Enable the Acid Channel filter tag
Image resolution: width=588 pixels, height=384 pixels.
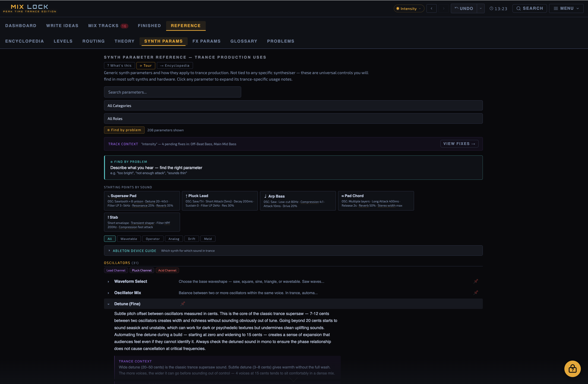click(167, 270)
